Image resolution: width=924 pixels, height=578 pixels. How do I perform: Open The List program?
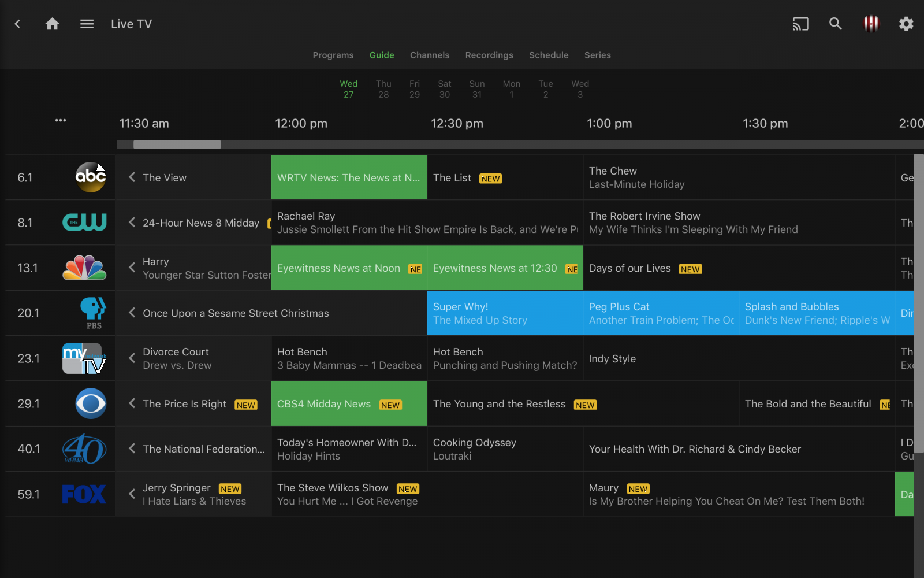(x=505, y=177)
